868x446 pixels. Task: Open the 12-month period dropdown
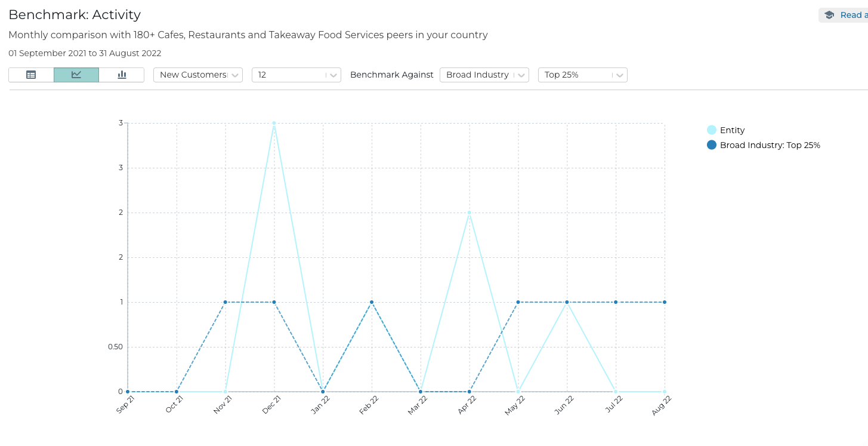click(x=296, y=75)
